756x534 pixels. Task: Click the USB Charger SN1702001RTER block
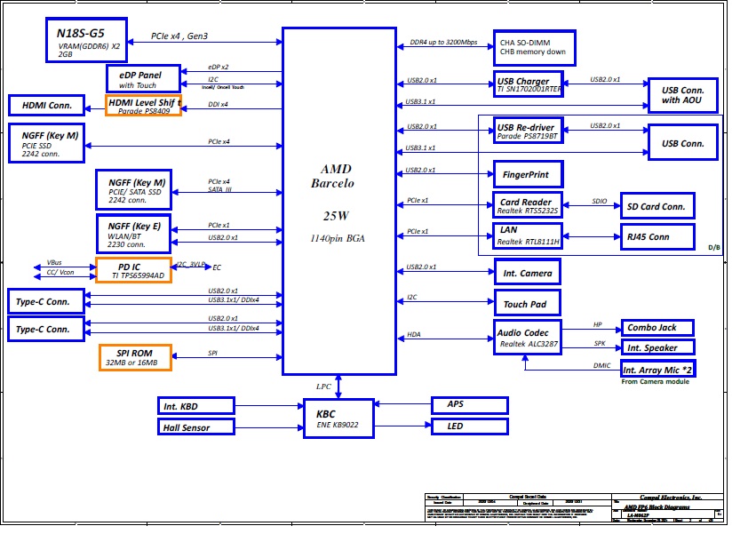(529, 84)
